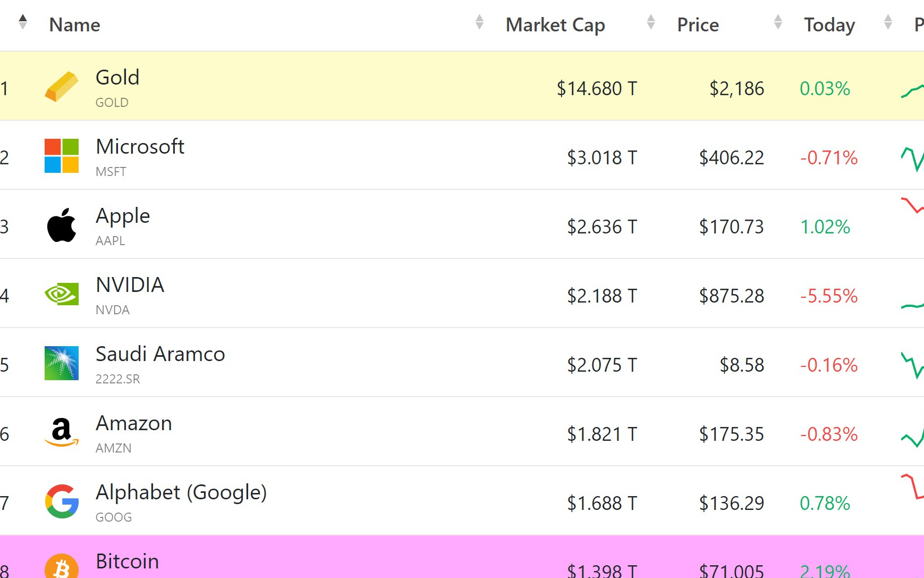
Task: Click Amazon's $175.35 price
Action: [x=732, y=434]
